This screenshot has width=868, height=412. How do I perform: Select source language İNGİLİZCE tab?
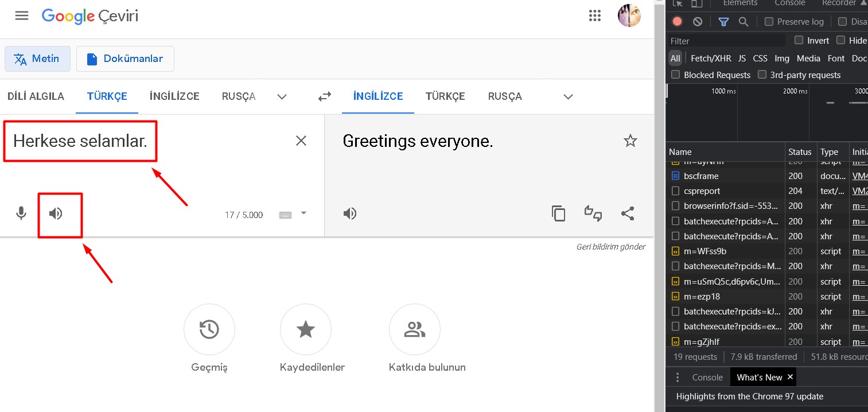point(174,96)
